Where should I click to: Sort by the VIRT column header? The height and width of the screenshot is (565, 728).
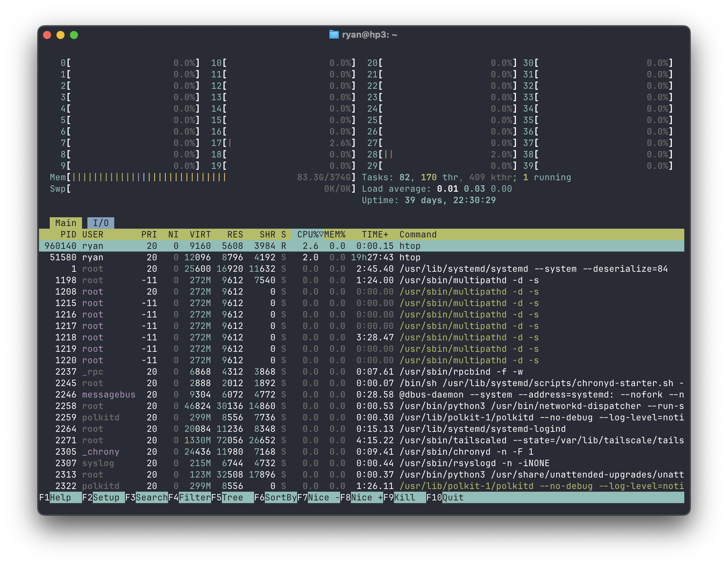pos(200,234)
